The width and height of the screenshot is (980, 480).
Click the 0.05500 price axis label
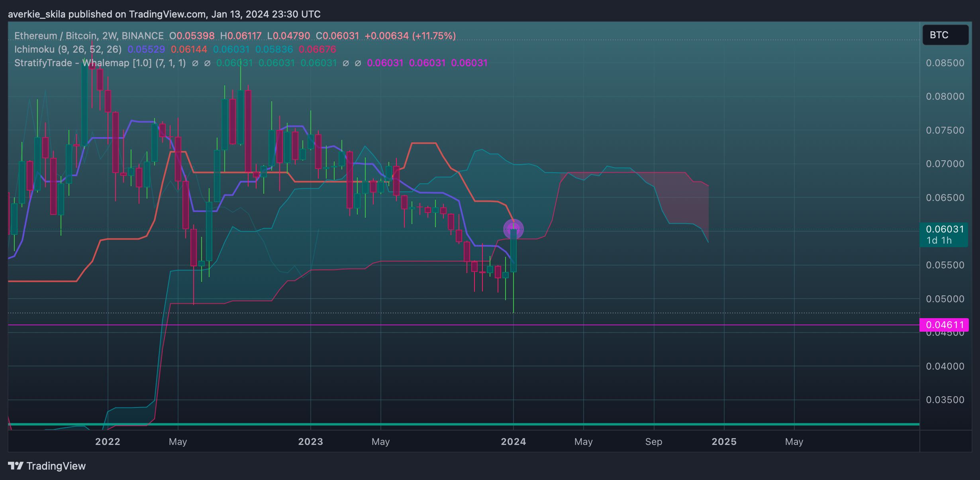(x=945, y=265)
